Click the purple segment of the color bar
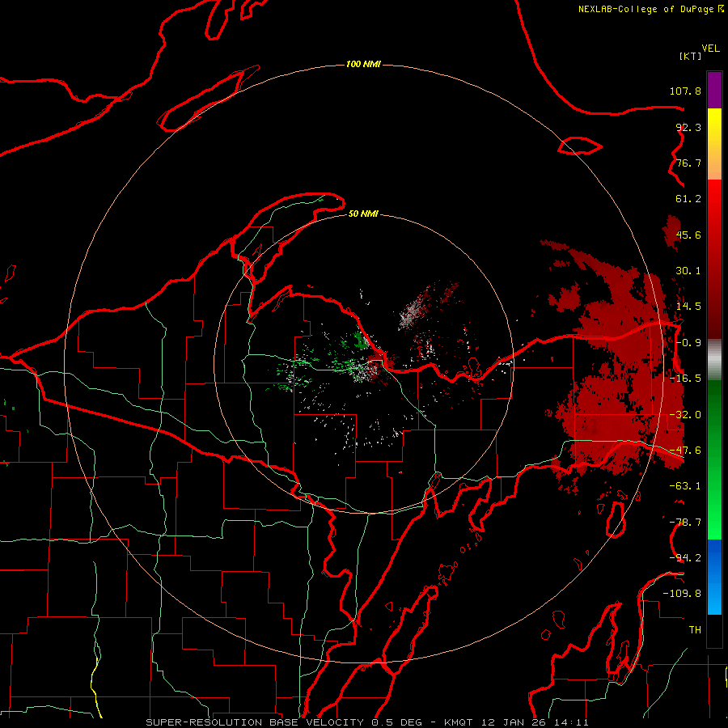The width and height of the screenshot is (728, 728). pyautogui.click(x=714, y=91)
